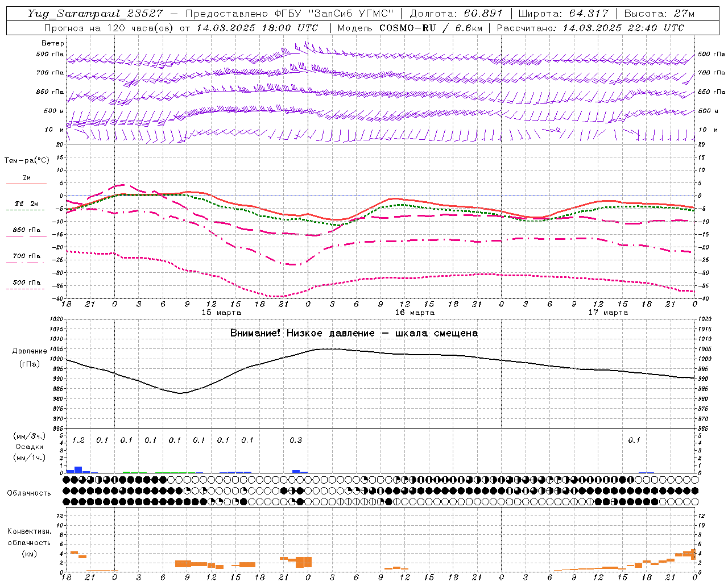The height and width of the screenshot is (582, 728).
Task: Click the Осадки panel label
Action: (x=30, y=447)
